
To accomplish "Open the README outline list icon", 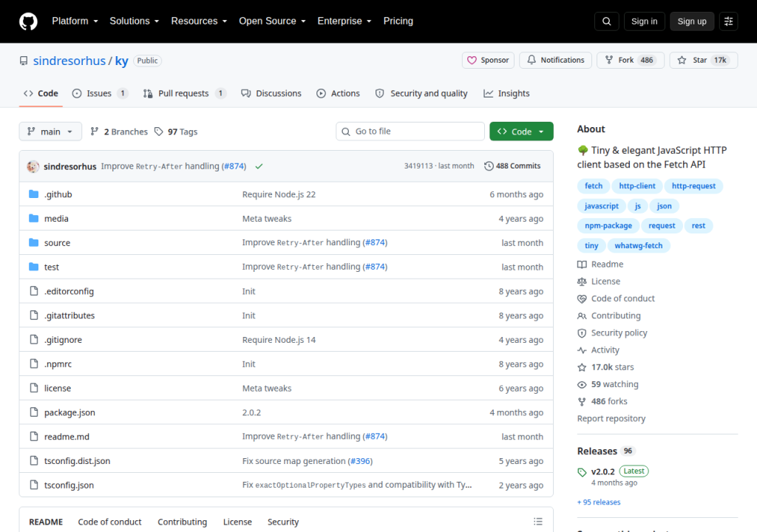I will (538, 522).
